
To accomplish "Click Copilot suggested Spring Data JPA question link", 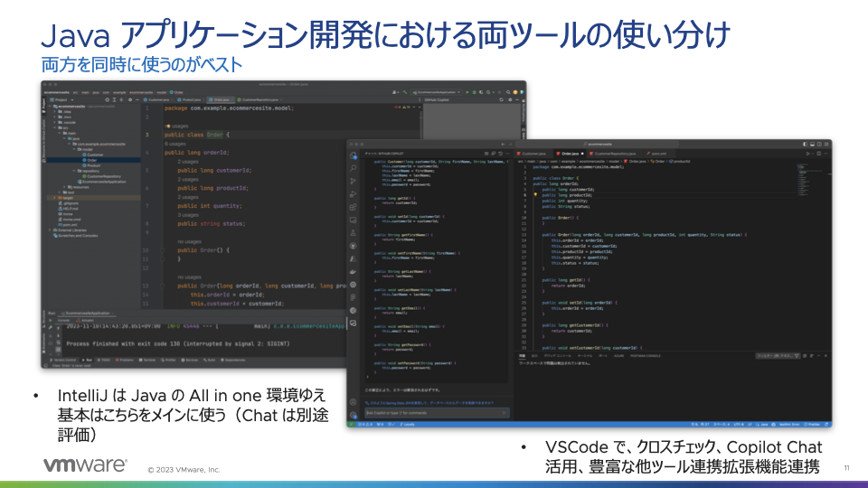I will [x=429, y=403].
